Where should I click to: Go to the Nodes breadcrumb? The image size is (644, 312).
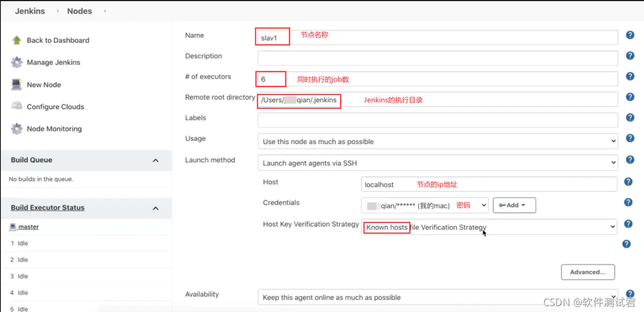point(79,11)
